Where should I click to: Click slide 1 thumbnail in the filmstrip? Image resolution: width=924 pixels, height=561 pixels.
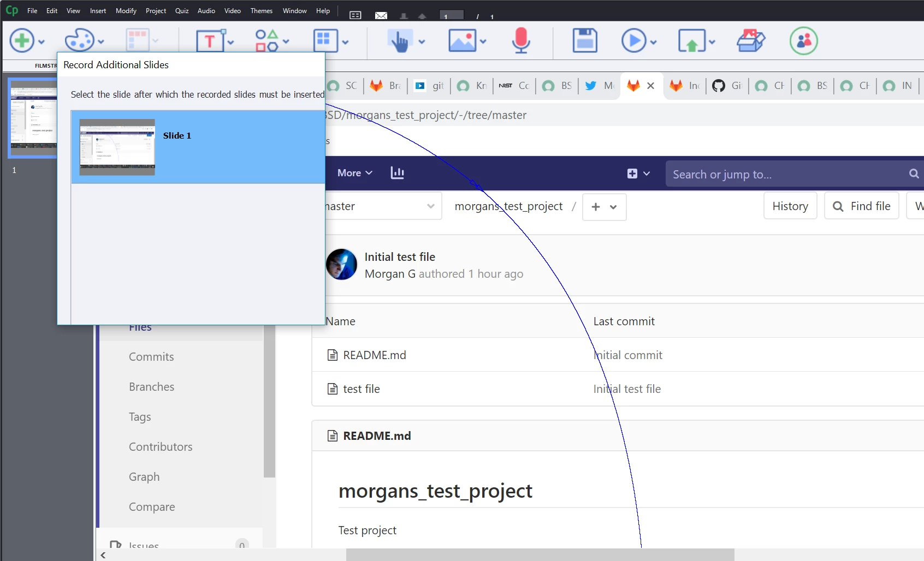coord(34,118)
